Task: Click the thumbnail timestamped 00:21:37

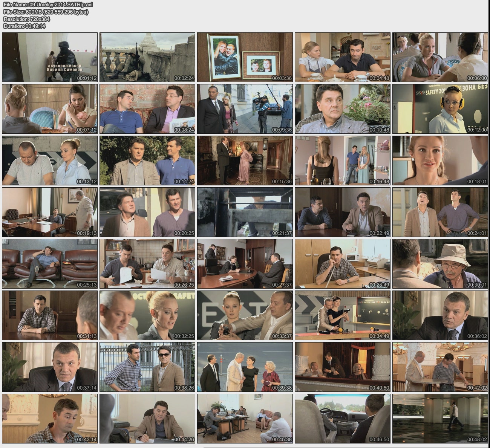Action: point(245,212)
